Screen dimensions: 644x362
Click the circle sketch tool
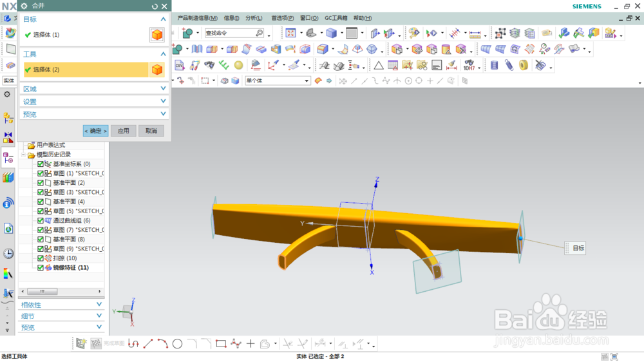[178, 344]
